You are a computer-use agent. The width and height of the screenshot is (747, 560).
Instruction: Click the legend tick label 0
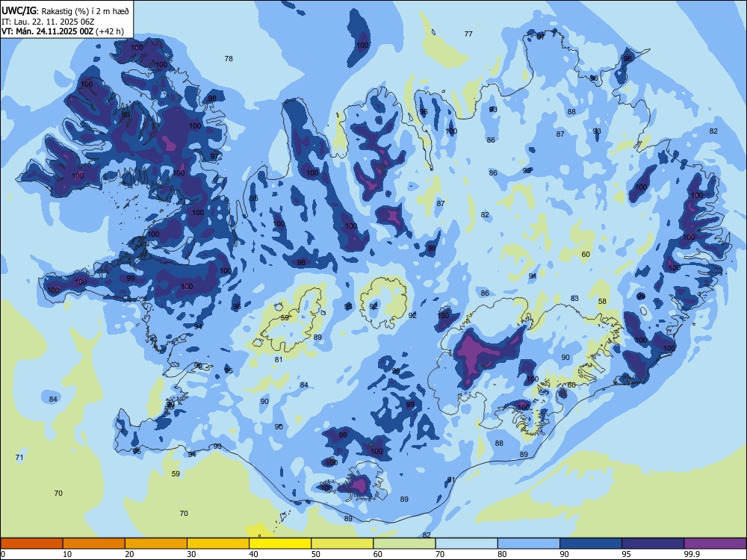(x=2, y=554)
